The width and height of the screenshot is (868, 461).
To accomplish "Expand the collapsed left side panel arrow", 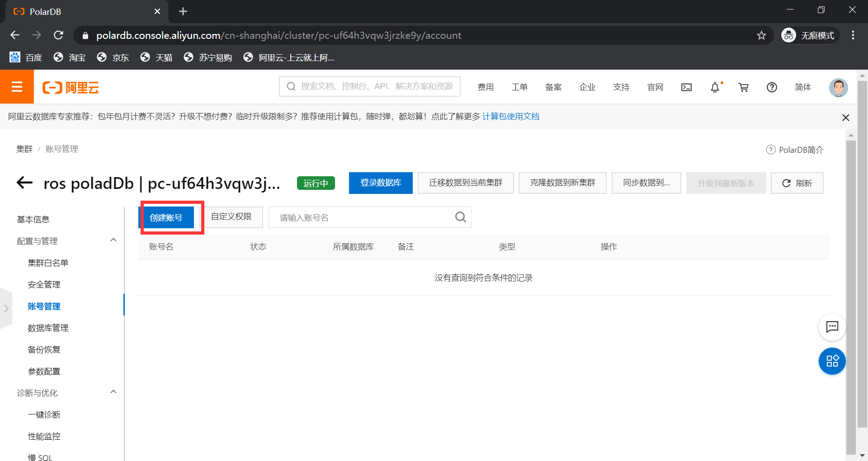I will click(x=6, y=308).
